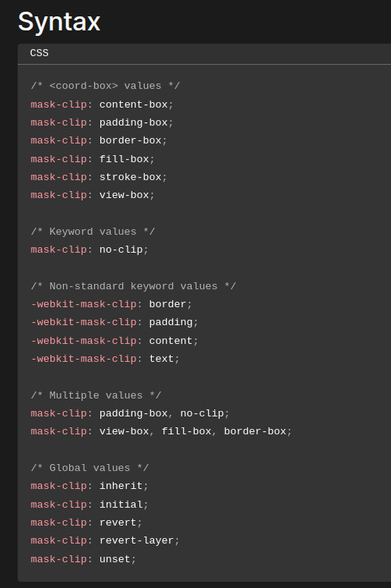The width and height of the screenshot is (391, 588).
Task: Click the -webkit-mask-clip content value
Action: (x=171, y=340)
